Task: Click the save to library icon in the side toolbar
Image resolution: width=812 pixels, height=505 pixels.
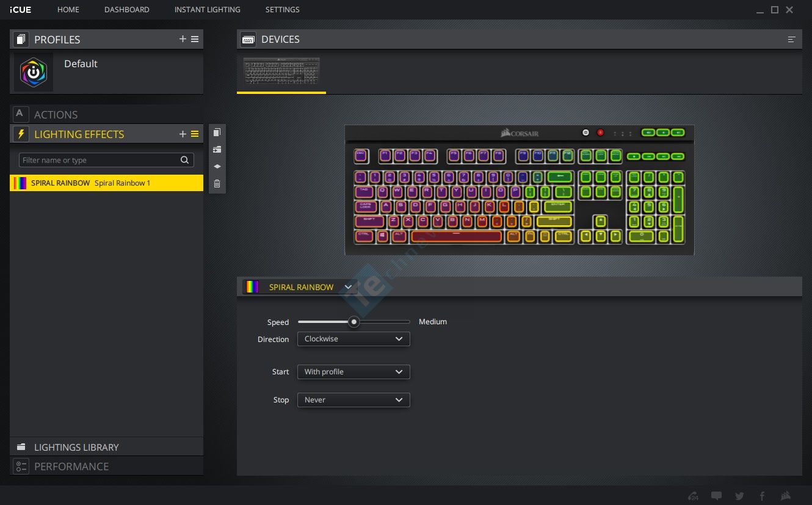Action: point(217,150)
